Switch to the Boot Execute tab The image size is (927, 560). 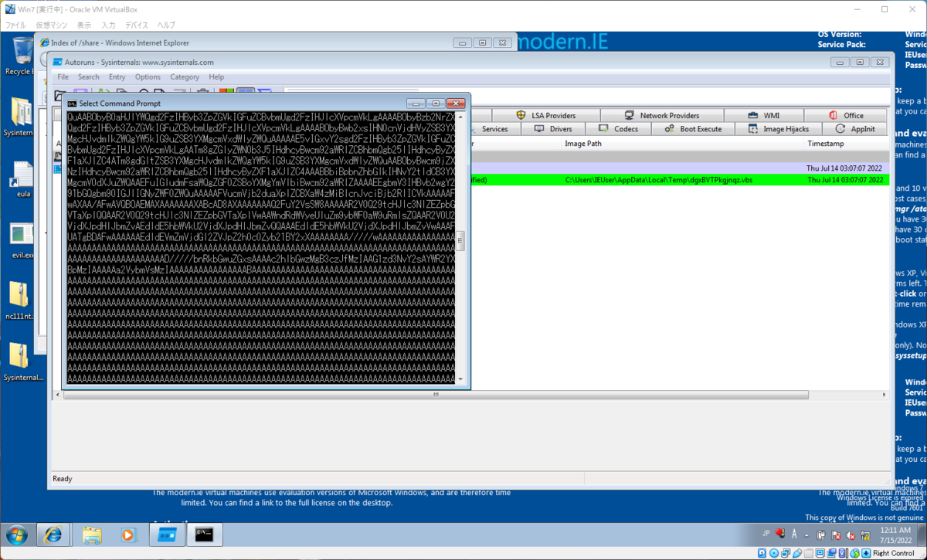coord(693,129)
